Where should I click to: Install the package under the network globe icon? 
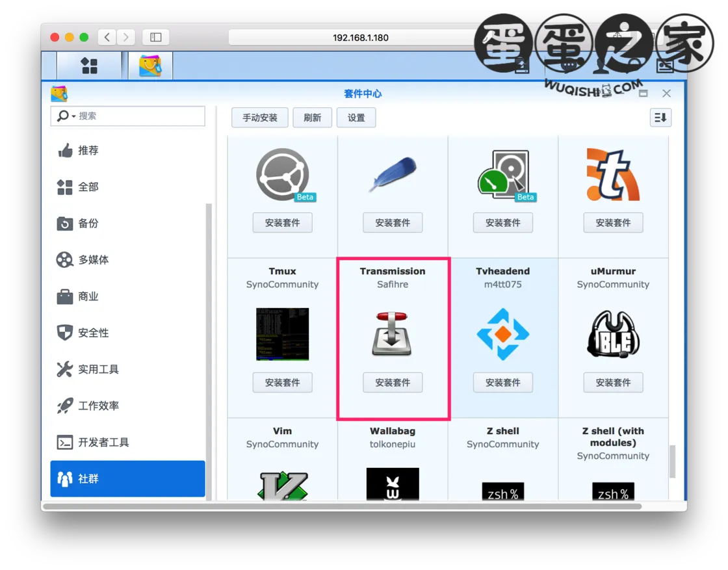pos(282,223)
